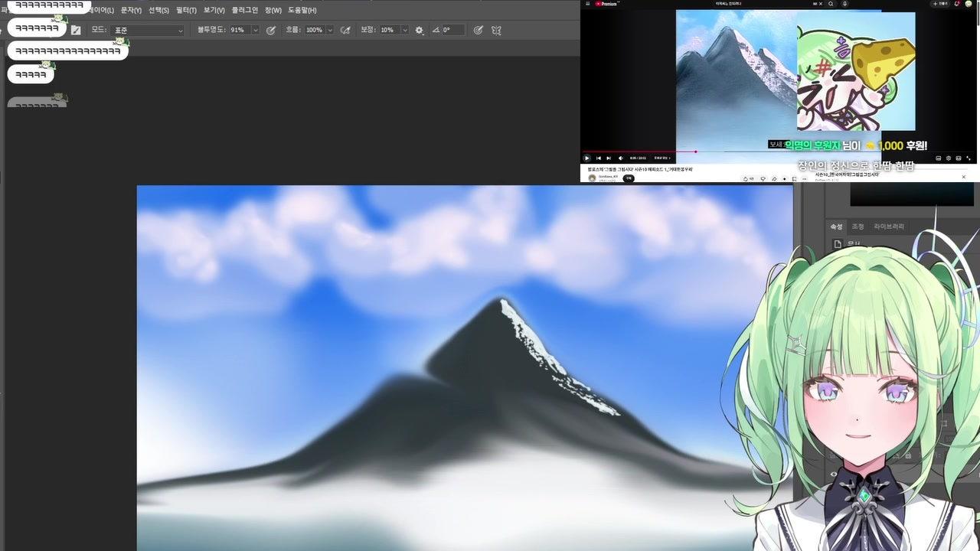The height and width of the screenshot is (551, 980).
Task: Open the 모드 blend mode dropdown
Action: click(x=149, y=30)
